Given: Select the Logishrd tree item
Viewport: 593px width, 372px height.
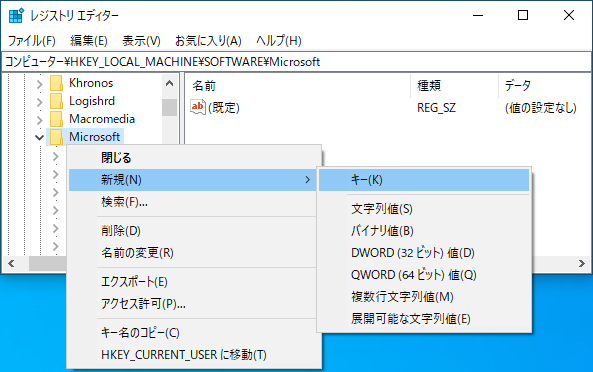Looking at the screenshot, I should [x=92, y=101].
